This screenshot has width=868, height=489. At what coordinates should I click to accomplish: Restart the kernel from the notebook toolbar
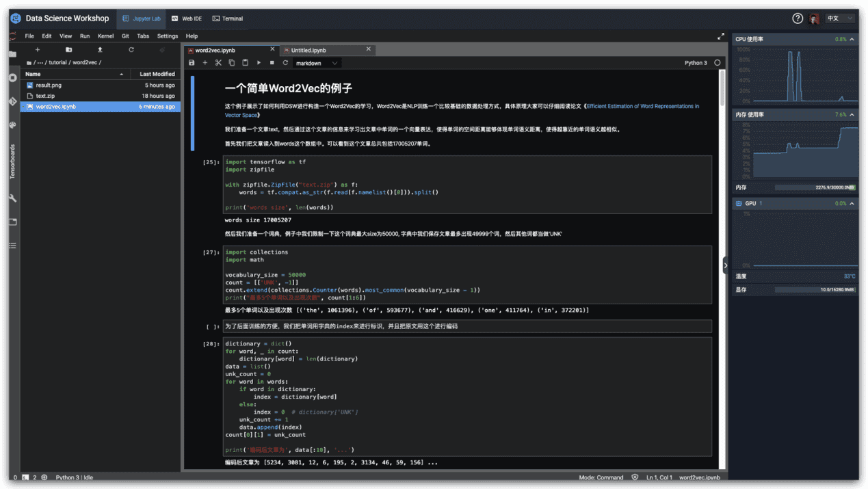point(285,63)
